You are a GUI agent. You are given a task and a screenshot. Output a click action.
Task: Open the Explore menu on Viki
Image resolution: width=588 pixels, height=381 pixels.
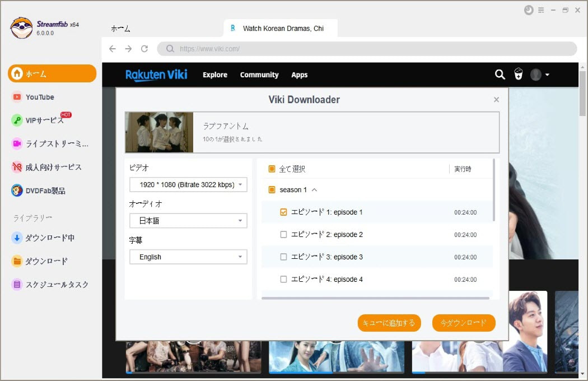pyautogui.click(x=215, y=75)
